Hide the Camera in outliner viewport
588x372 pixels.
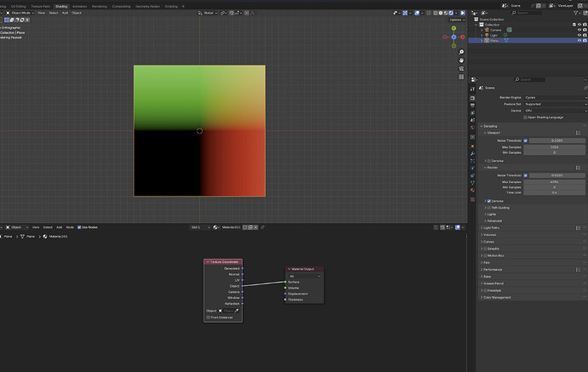click(579, 30)
